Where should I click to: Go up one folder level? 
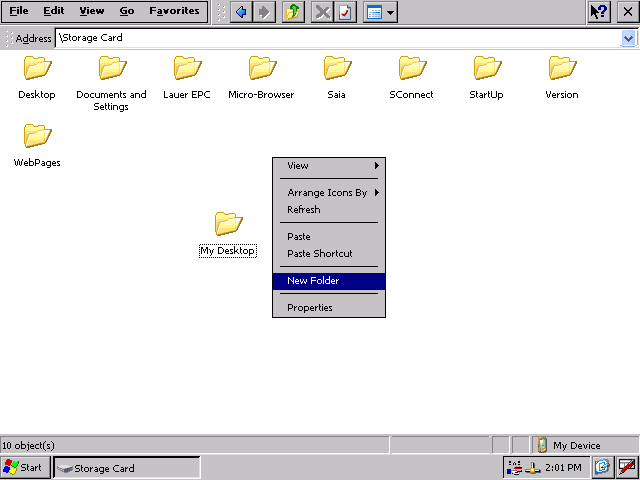293,12
